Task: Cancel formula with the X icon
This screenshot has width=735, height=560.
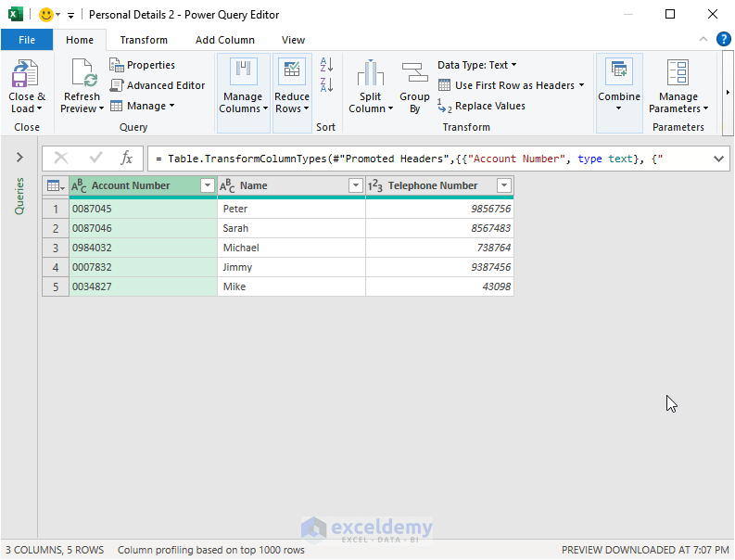Action: point(61,158)
